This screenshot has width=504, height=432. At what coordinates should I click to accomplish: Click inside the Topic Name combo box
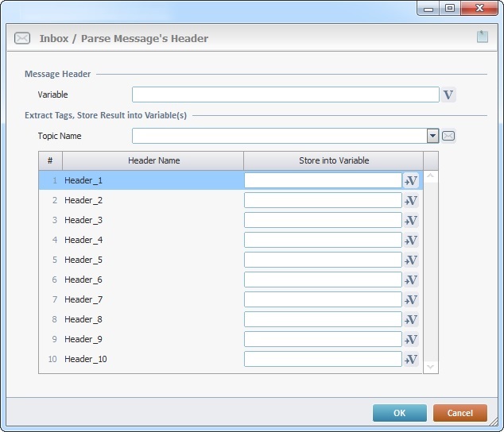click(278, 136)
